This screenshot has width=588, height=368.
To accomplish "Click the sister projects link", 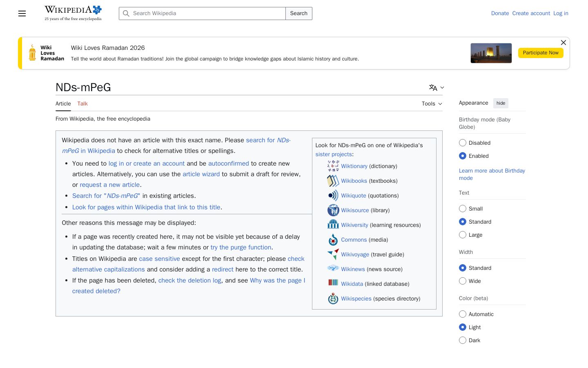I will (334, 154).
